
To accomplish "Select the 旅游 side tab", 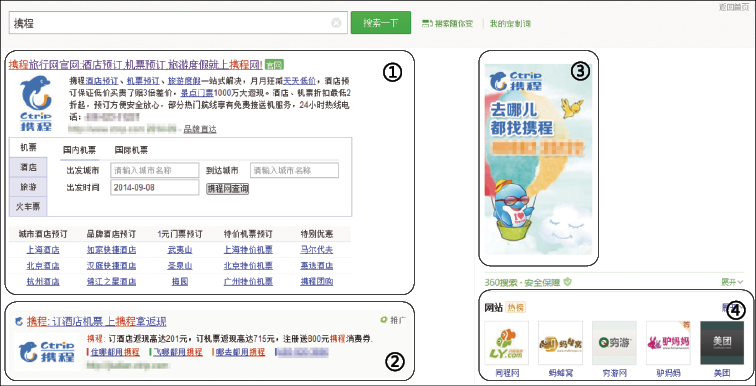I will [x=28, y=186].
